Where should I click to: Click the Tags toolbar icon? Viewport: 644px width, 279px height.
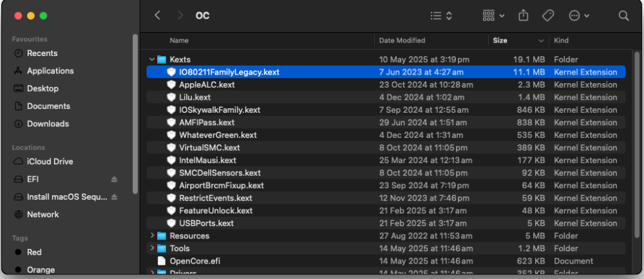tap(547, 15)
